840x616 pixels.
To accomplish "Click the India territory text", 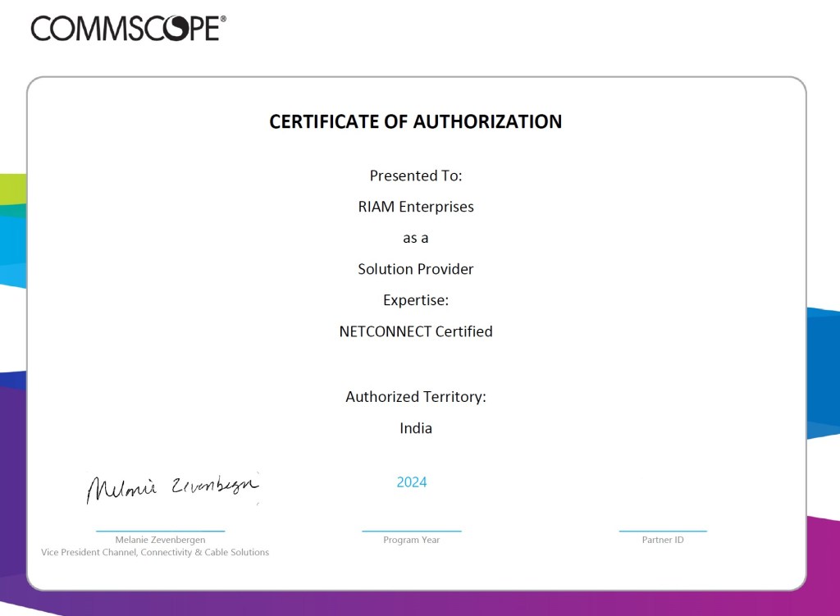I will (x=415, y=428).
